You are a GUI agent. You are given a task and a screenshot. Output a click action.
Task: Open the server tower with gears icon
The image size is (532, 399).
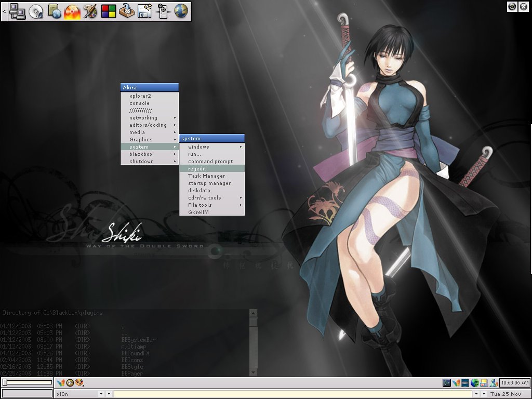click(163, 11)
